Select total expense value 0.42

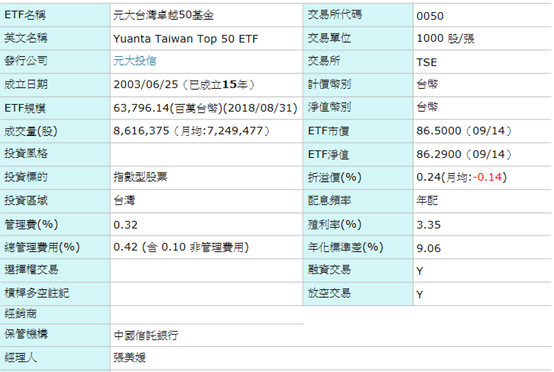[x=125, y=247]
